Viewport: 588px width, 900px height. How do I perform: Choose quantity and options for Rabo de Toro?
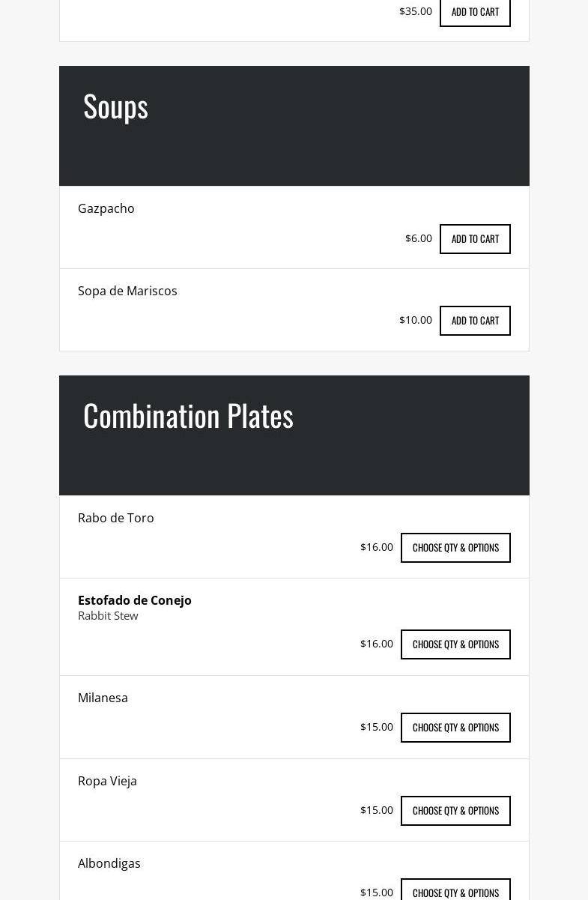pos(455,548)
